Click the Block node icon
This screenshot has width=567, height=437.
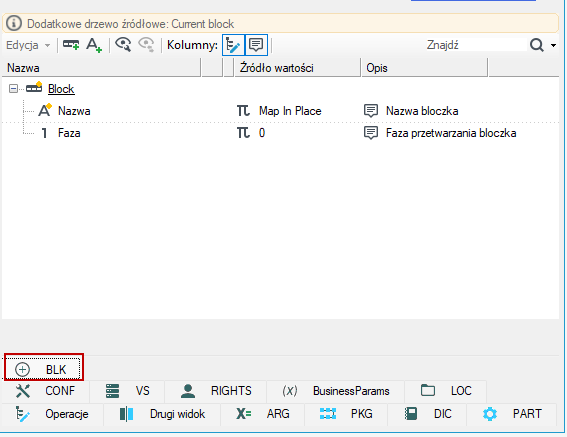tap(34, 88)
